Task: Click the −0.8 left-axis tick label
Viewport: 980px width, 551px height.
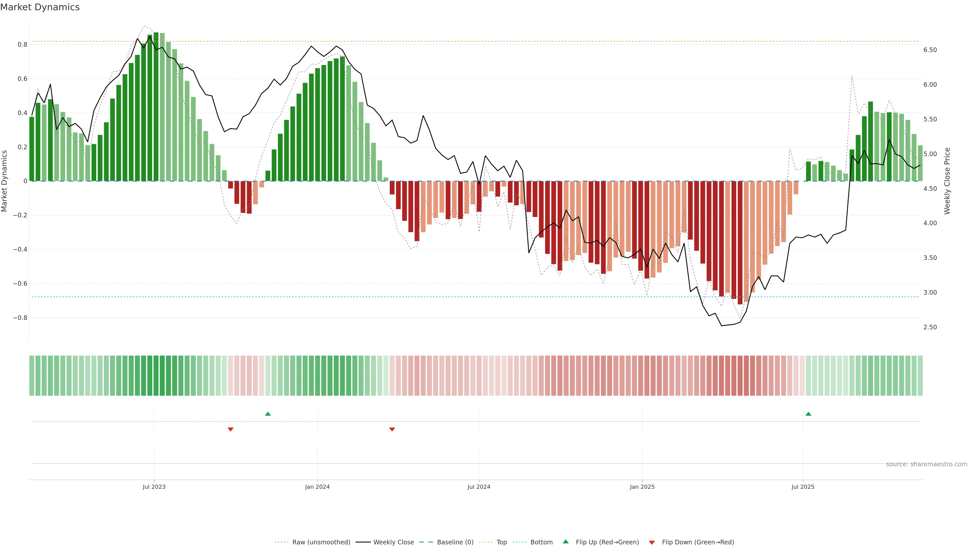Action: click(x=20, y=318)
